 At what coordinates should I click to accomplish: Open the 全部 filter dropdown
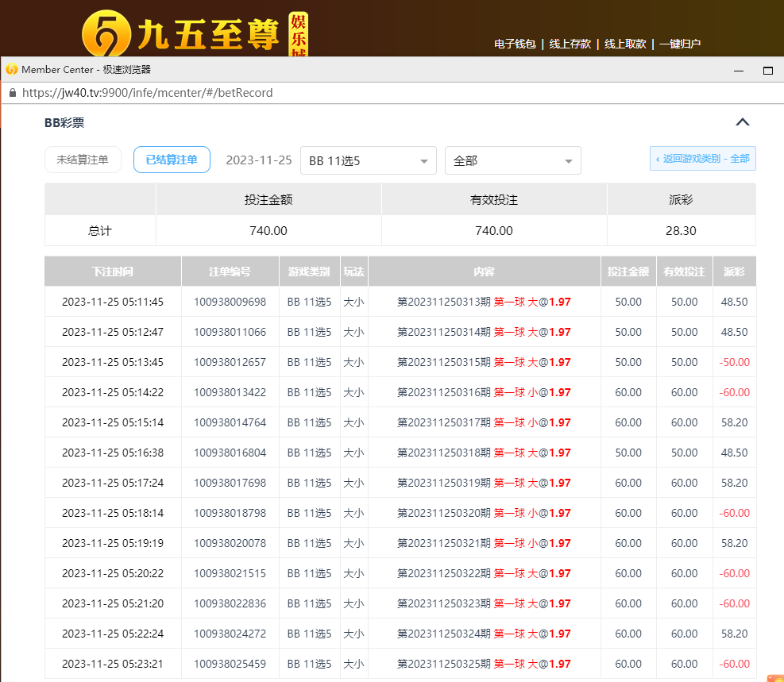click(513, 160)
